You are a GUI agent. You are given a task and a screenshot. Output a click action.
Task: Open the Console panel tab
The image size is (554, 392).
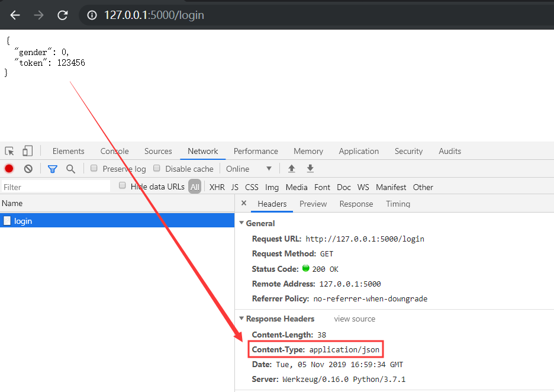[x=114, y=151]
